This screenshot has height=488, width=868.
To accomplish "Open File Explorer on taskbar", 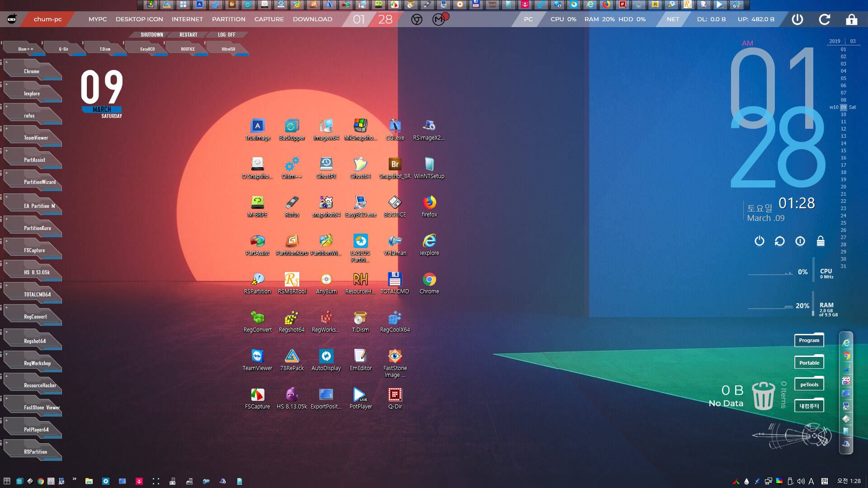I will click(89, 481).
